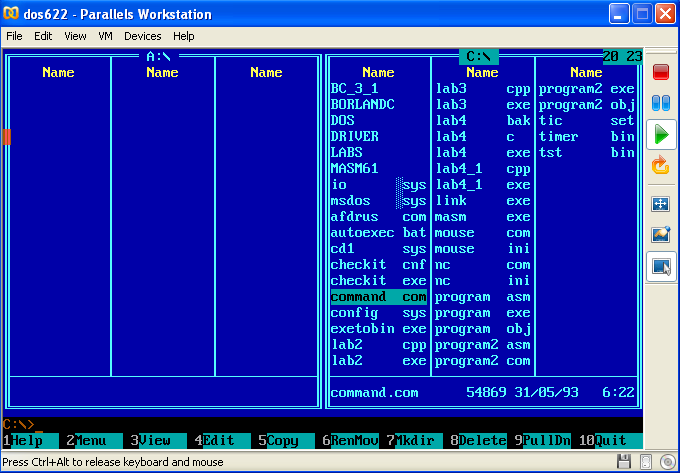
Task: Click the clock showing 20 23
Action: pyautogui.click(x=622, y=56)
